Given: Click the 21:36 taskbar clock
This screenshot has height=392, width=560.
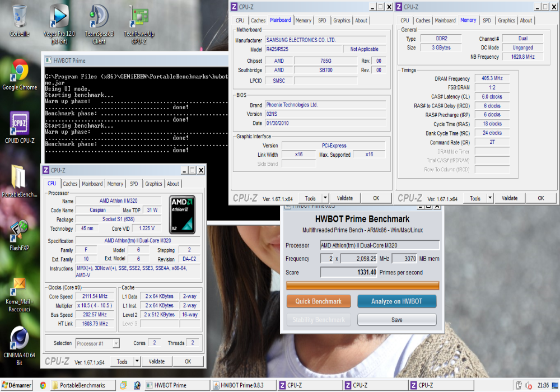Looking at the screenshot, I should pos(543,386).
